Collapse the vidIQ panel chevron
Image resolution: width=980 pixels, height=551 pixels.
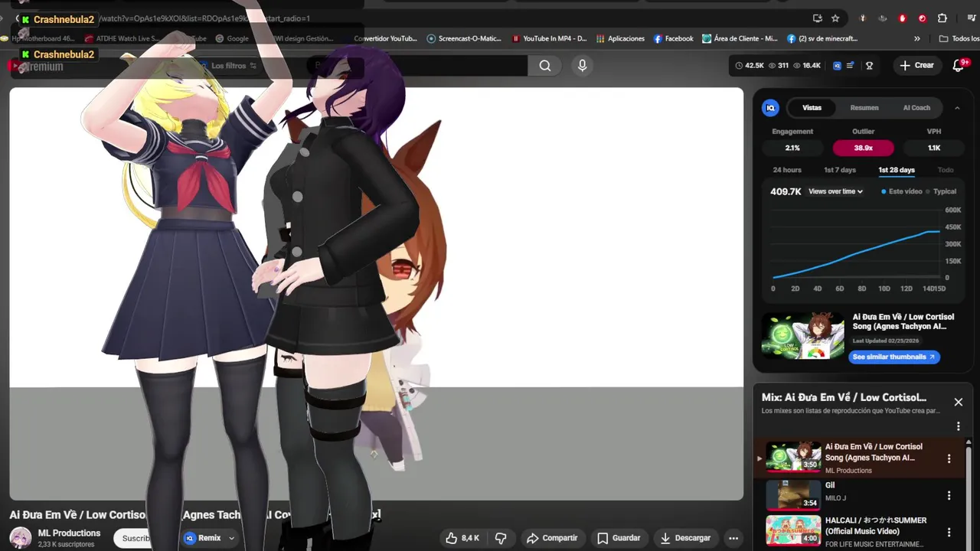tap(957, 108)
